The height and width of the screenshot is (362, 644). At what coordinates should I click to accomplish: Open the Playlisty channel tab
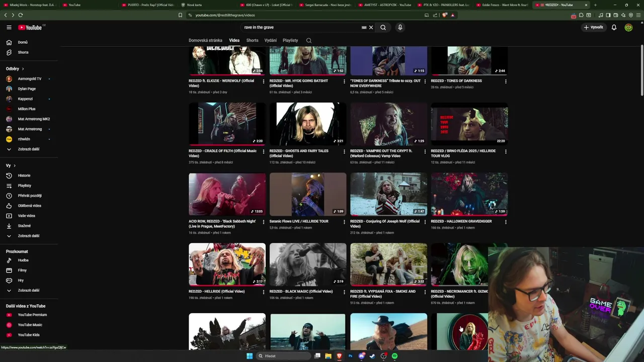tap(290, 40)
